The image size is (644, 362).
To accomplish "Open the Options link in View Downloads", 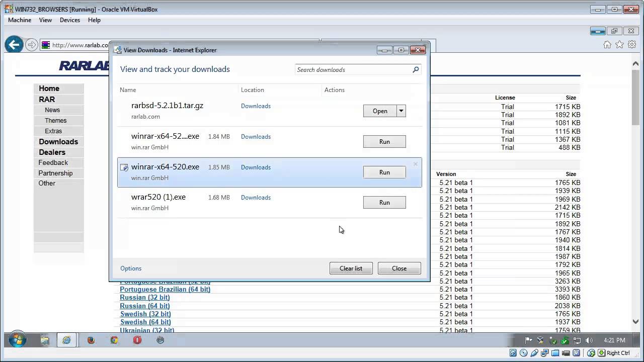I will click(x=131, y=268).
